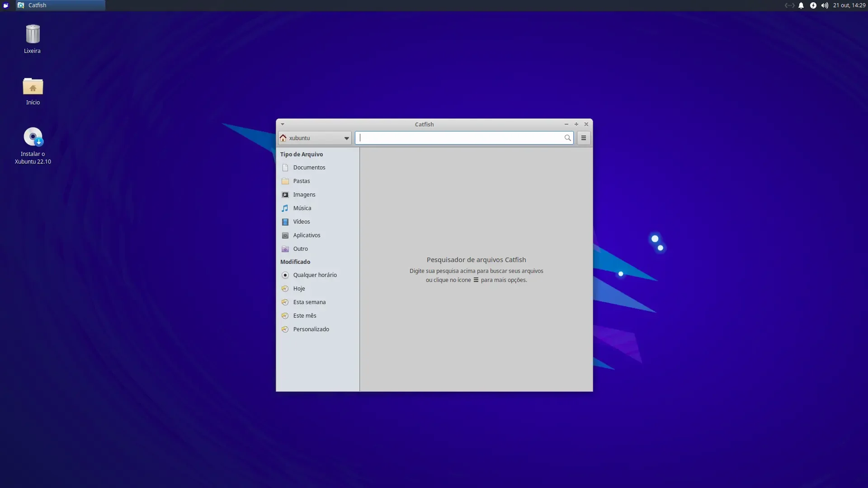The width and height of the screenshot is (868, 488).
Task: Focus the Catfish search text field
Action: pyautogui.click(x=464, y=138)
